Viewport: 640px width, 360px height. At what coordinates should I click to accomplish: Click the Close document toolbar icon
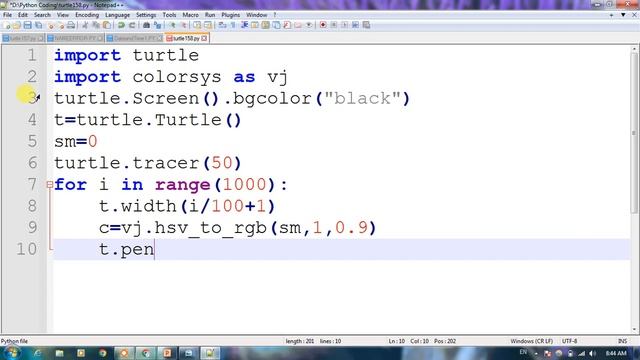[x=51, y=25]
